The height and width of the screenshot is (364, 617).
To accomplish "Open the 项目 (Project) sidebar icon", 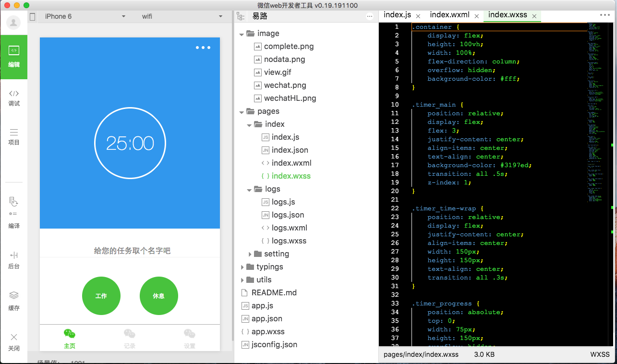I will tap(14, 137).
